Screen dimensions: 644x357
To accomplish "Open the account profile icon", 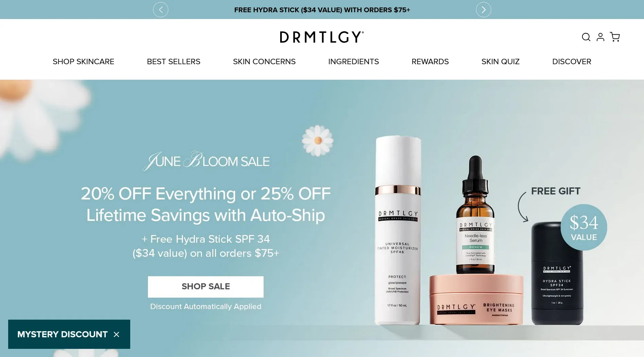I will [600, 37].
